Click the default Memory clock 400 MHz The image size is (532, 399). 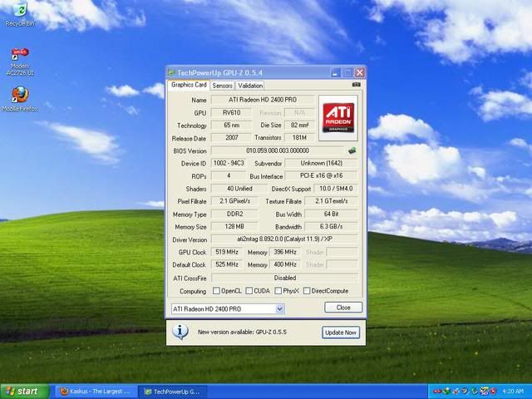285,264
